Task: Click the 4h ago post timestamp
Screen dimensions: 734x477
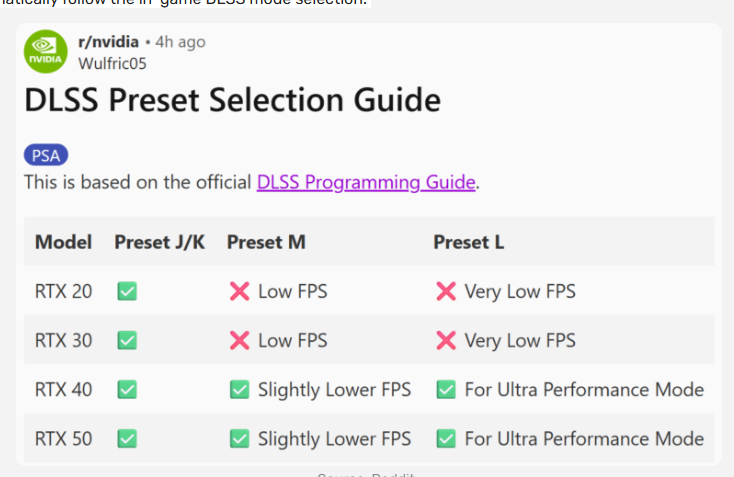Action: pos(180,42)
